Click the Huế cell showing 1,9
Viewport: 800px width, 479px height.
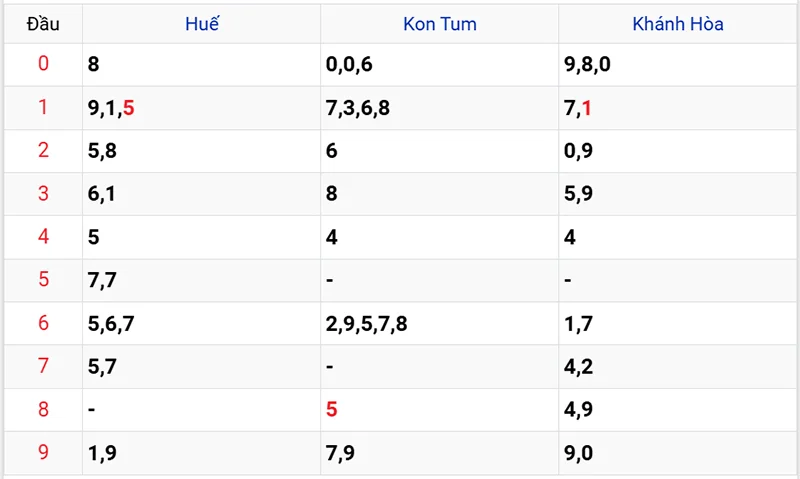(x=102, y=453)
